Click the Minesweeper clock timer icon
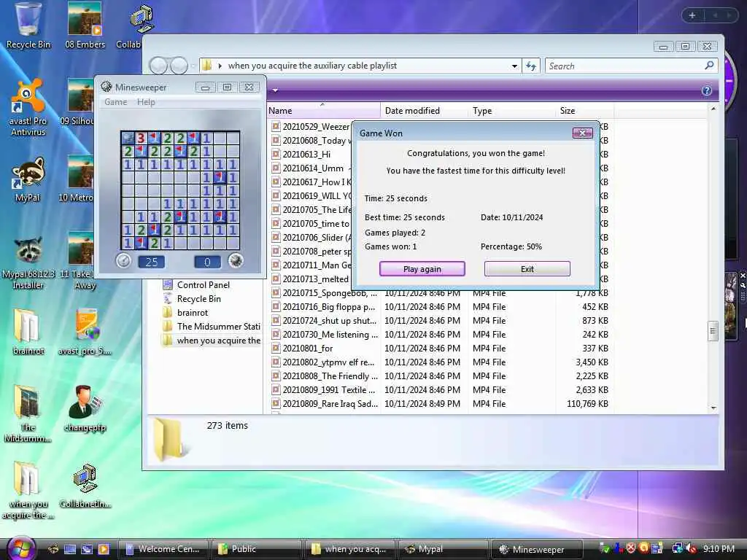 123,261
